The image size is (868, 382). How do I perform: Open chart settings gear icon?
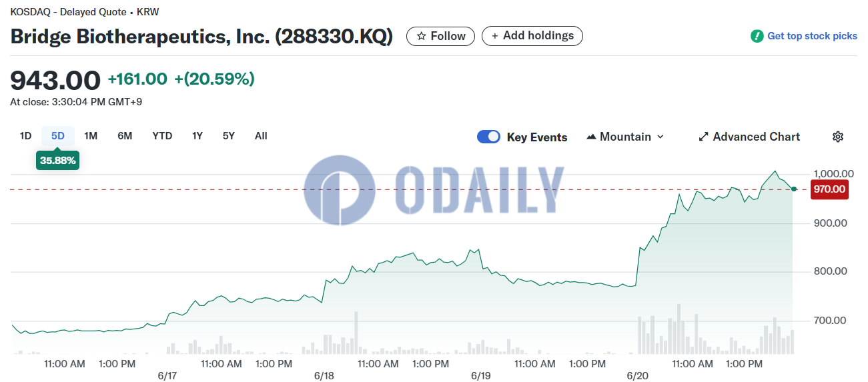[x=838, y=137]
